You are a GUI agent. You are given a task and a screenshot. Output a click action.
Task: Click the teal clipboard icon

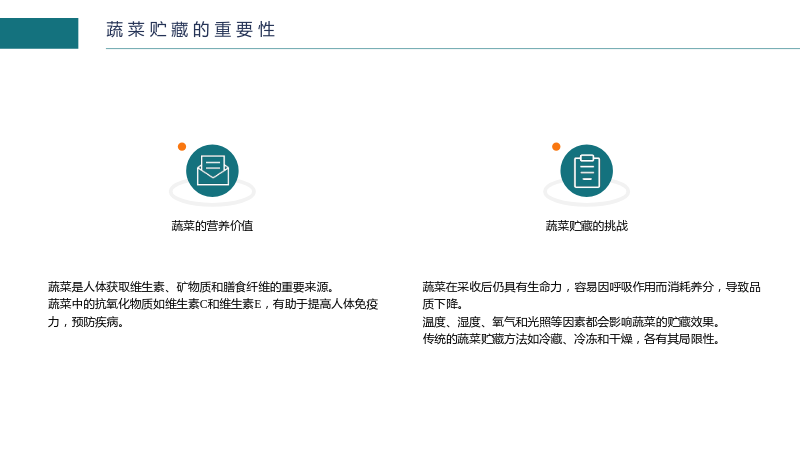pyautogui.click(x=587, y=170)
